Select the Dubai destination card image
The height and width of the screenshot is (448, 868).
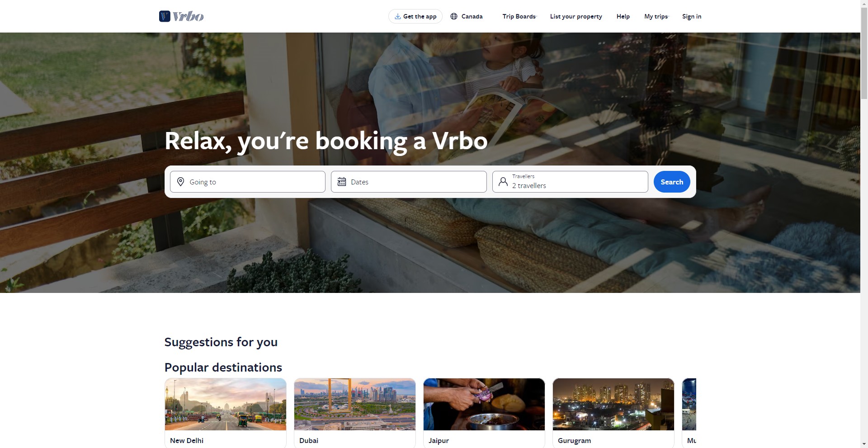(355, 404)
